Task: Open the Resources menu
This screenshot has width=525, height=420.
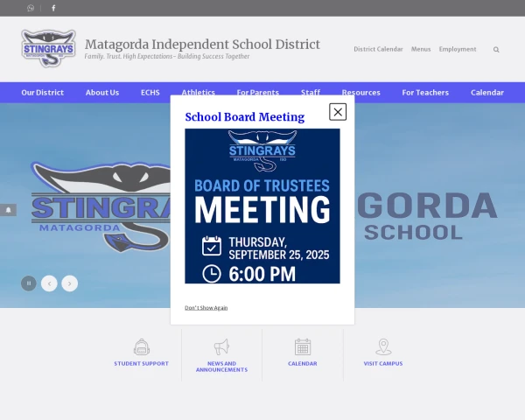Action: point(360,93)
